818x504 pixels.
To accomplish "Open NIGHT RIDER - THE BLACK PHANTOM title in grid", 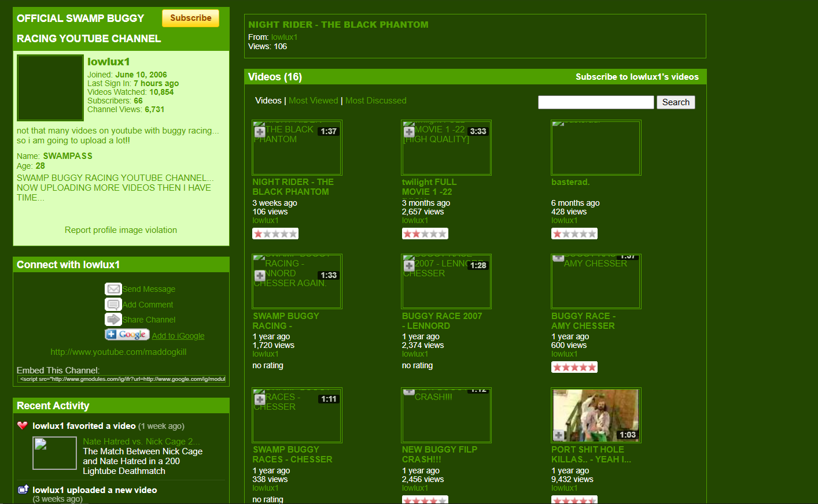I will pos(293,187).
